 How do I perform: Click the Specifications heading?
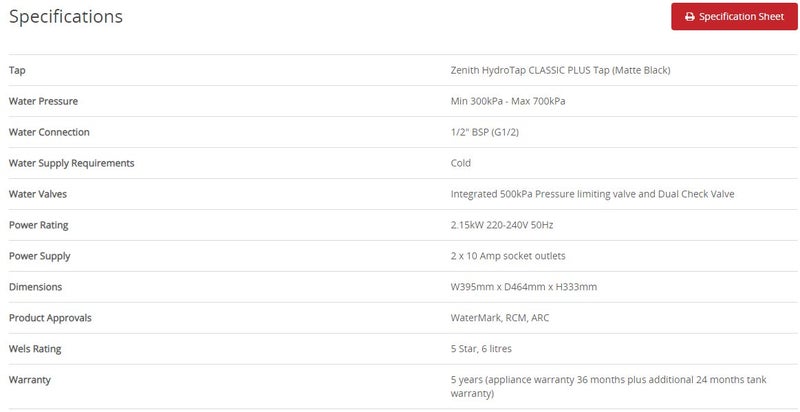[66, 17]
